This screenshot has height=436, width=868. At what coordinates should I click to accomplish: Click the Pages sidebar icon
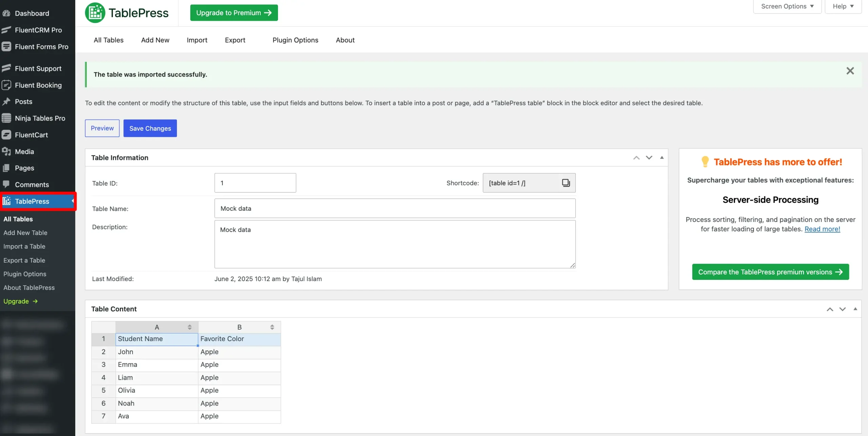coord(6,168)
